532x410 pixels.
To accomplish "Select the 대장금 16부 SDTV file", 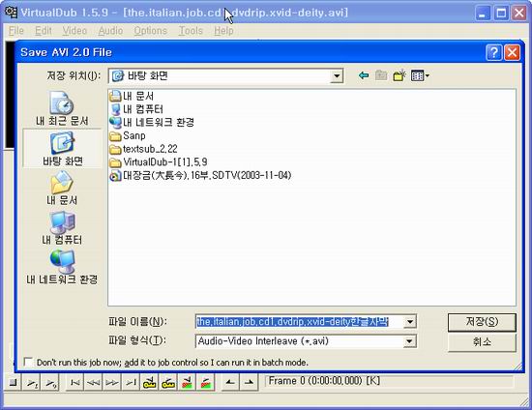I will [x=200, y=175].
